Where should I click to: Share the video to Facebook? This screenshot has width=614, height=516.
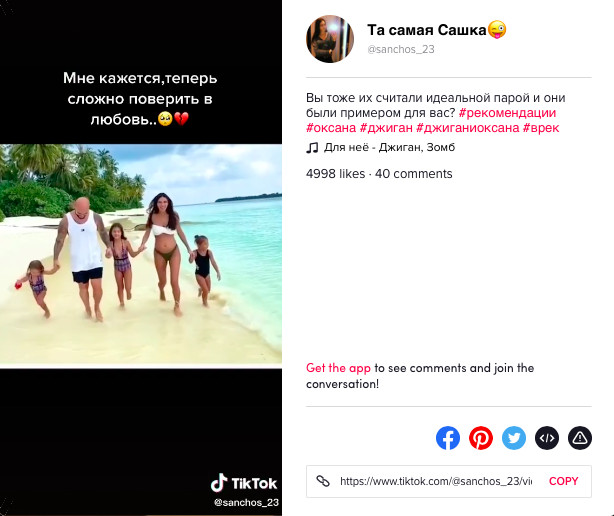click(x=448, y=438)
